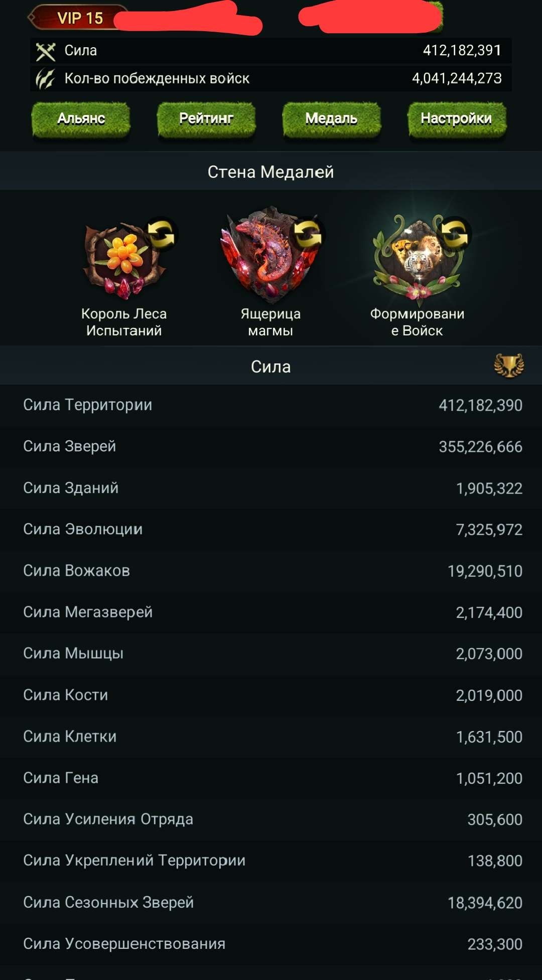
Task: Open the Альянс button
Action: [x=81, y=119]
